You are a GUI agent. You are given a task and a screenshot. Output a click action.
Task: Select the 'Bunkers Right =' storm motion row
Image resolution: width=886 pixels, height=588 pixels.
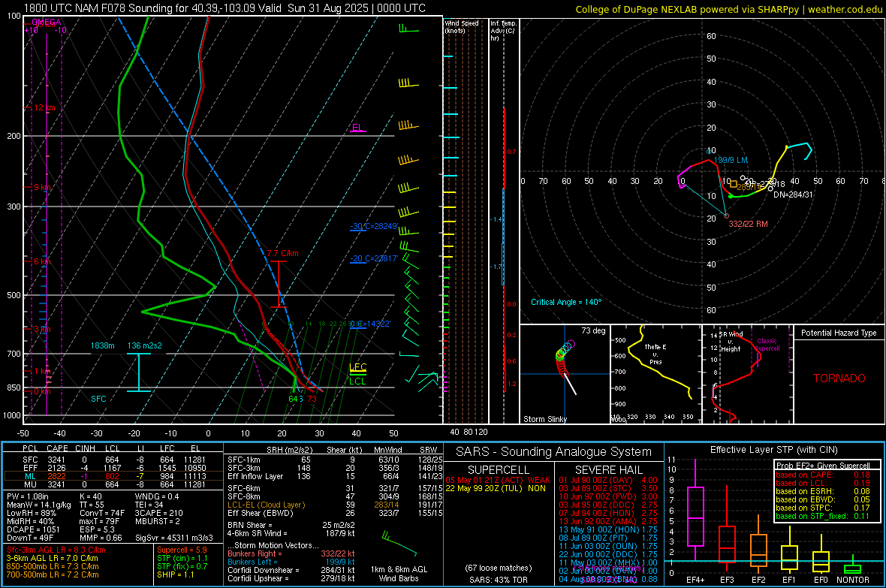(x=291, y=553)
